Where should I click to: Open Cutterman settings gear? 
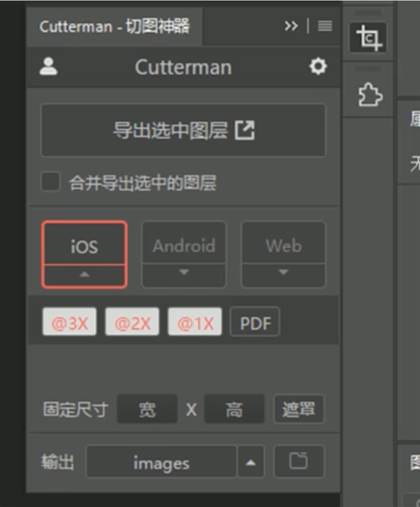coord(318,67)
